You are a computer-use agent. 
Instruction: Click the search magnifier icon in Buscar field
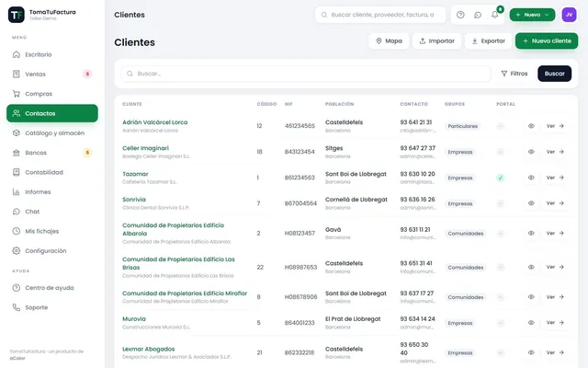point(130,74)
